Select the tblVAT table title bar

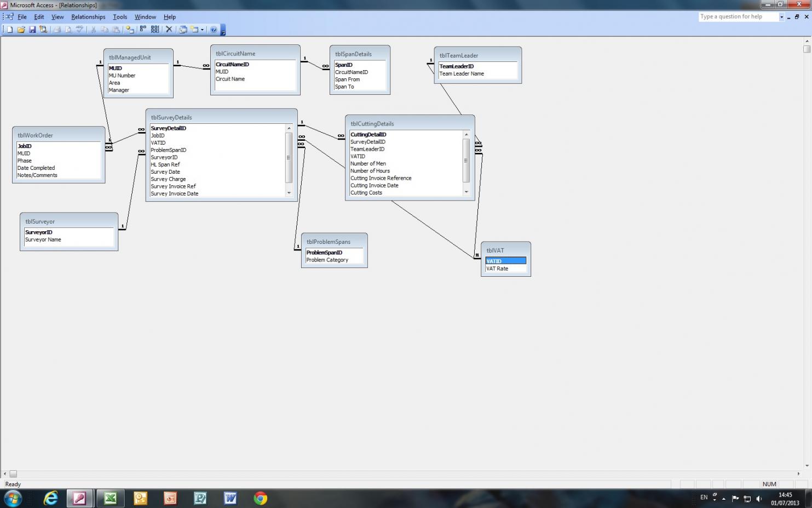coord(505,250)
